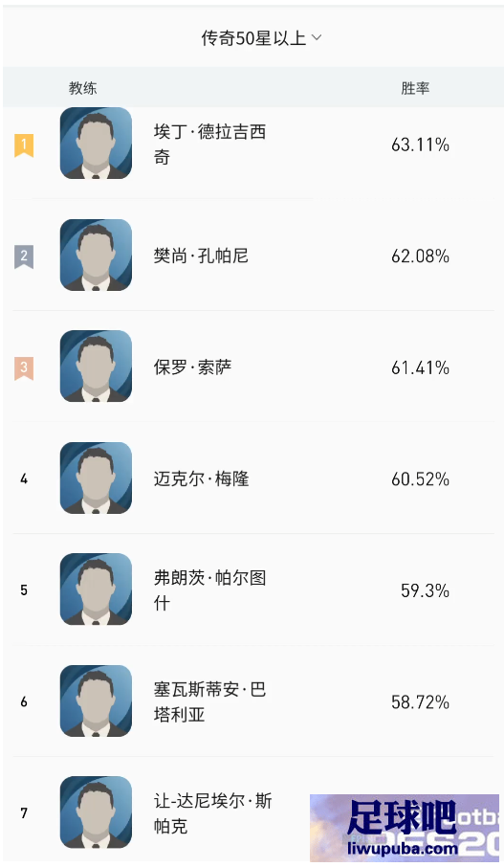Open avatar of 迈克尔·梅隆

[x=97, y=478]
